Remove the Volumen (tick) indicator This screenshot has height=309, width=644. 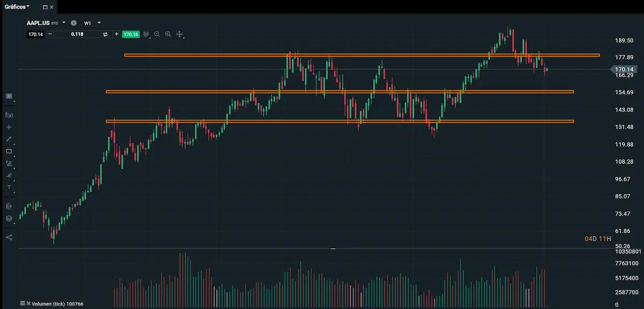pyautogui.click(x=28, y=304)
